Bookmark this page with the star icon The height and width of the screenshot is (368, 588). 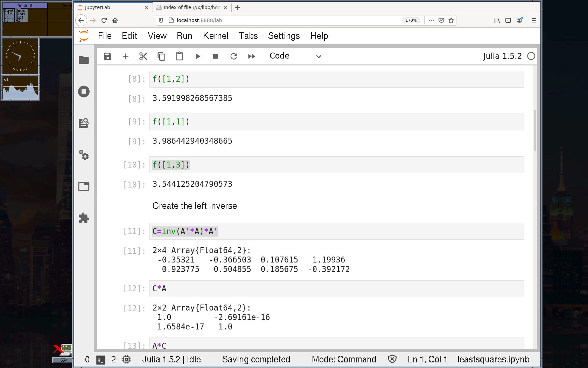(451, 20)
